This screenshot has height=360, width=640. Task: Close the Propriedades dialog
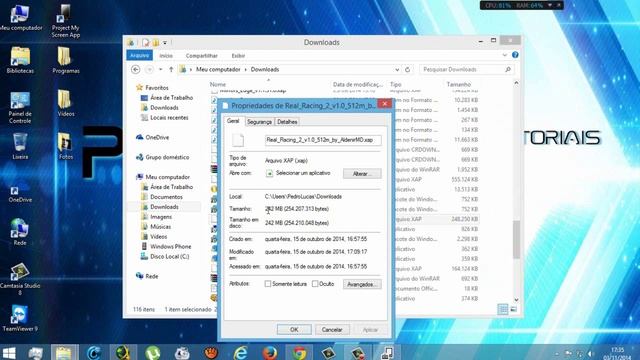pyautogui.click(x=384, y=104)
